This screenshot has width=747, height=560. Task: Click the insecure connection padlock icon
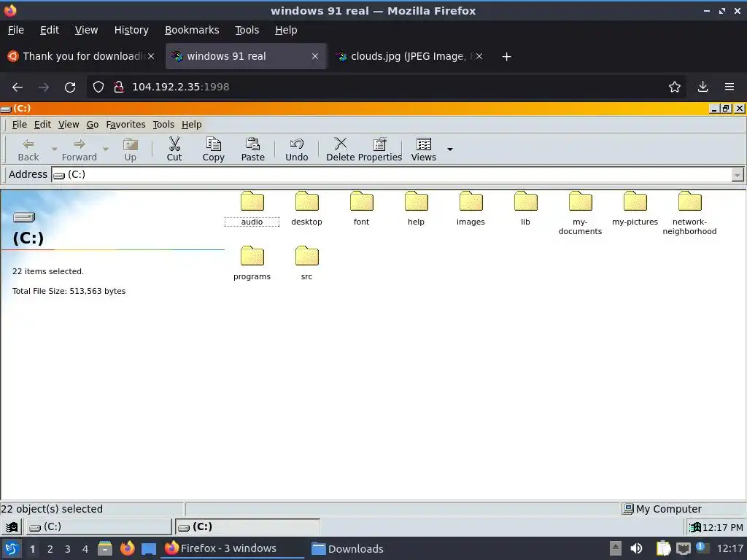click(119, 87)
